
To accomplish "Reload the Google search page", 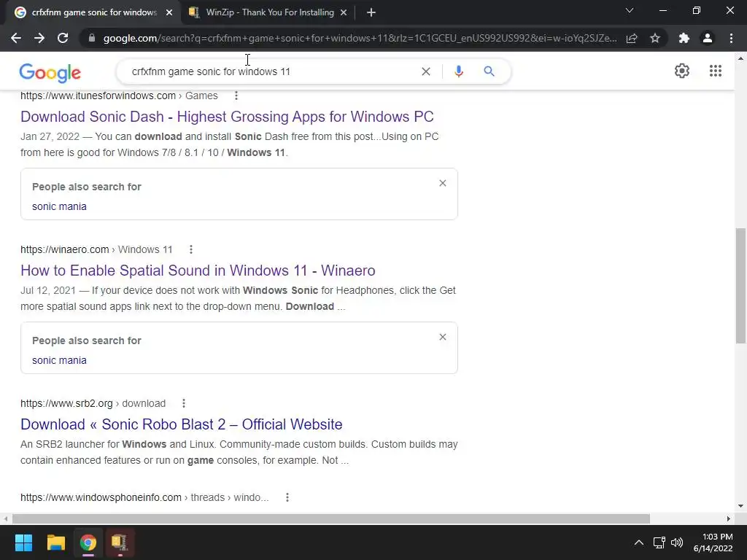I will click(x=63, y=38).
